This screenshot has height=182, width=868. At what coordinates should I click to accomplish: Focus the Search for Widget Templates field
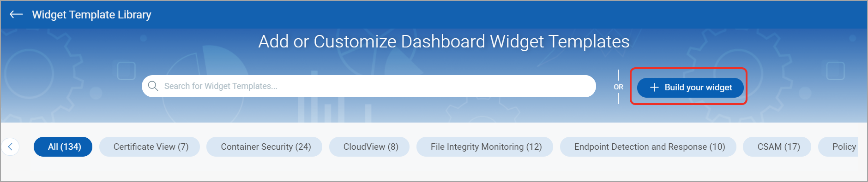pyautogui.click(x=369, y=86)
